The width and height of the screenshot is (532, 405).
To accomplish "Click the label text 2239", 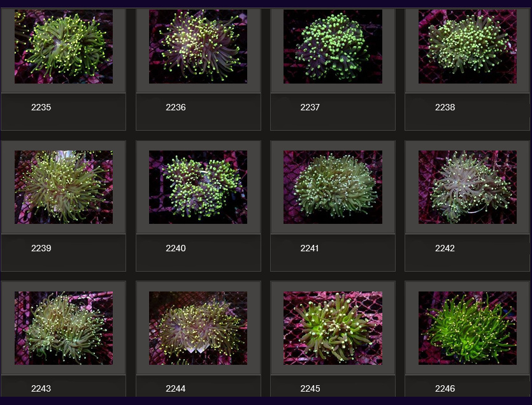I will click(x=41, y=248).
